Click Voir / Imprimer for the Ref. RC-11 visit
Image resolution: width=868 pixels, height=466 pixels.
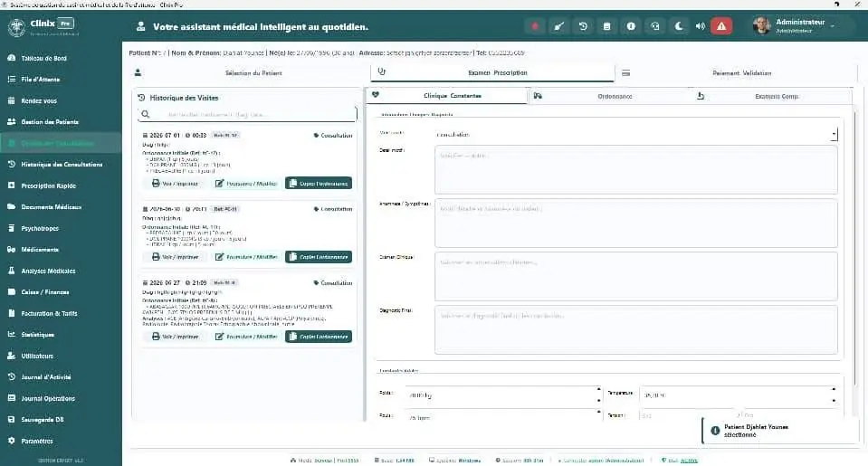pyautogui.click(x=175, y=257)
